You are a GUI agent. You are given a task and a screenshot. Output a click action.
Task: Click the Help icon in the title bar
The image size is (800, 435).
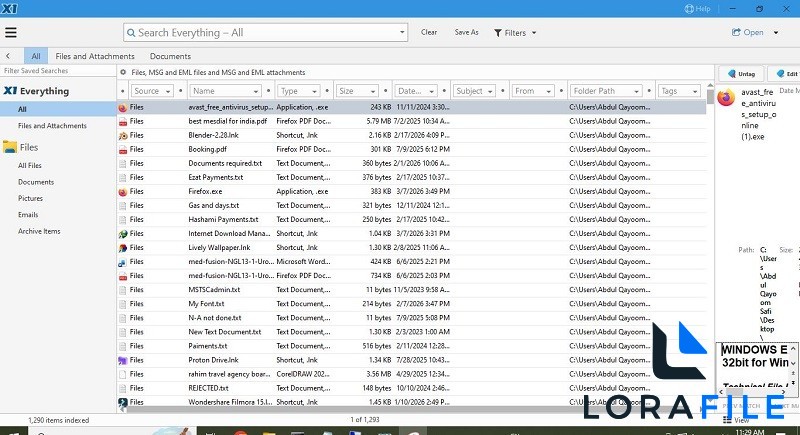(x=689, y=9)
